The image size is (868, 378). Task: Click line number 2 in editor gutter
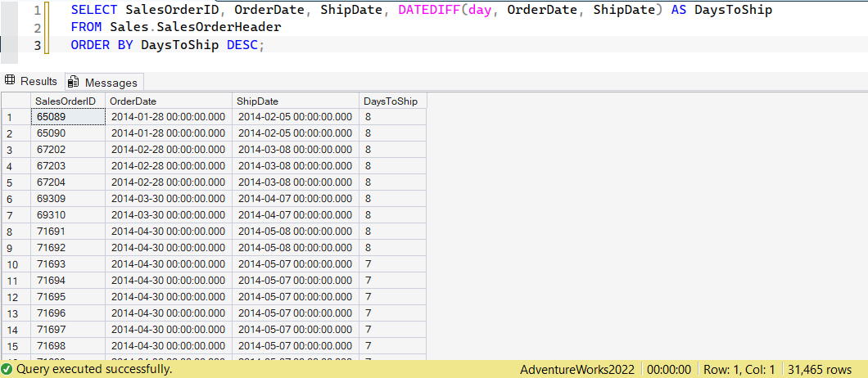click(x=37, y=28)
